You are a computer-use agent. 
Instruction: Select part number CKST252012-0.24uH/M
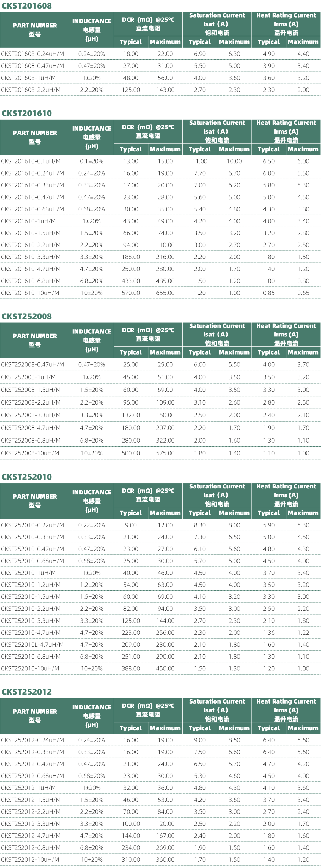32,740
